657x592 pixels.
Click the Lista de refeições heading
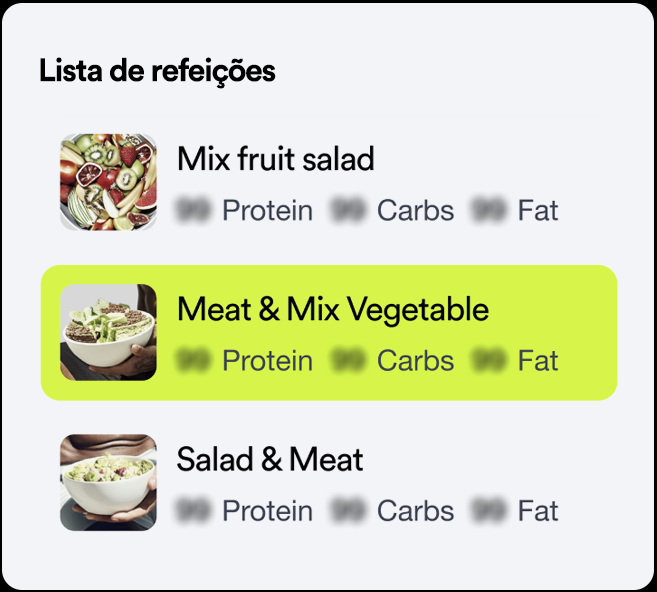(x=157, y=72)
